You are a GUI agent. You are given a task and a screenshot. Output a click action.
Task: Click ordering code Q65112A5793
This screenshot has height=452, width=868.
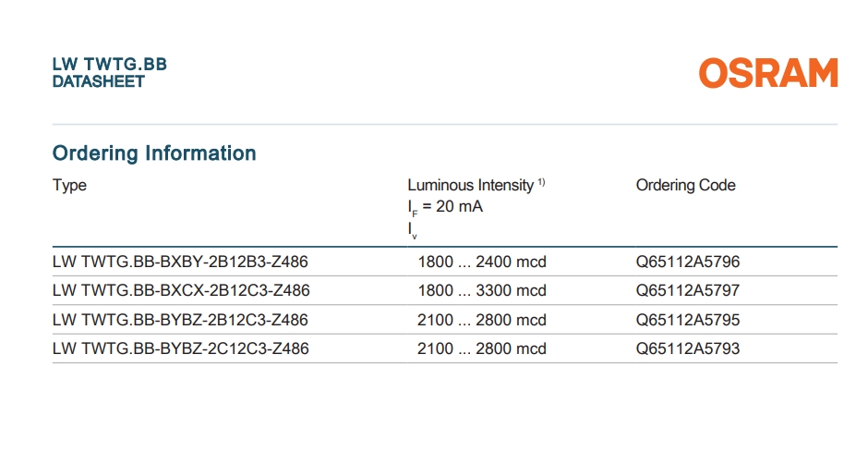point(688,348)
